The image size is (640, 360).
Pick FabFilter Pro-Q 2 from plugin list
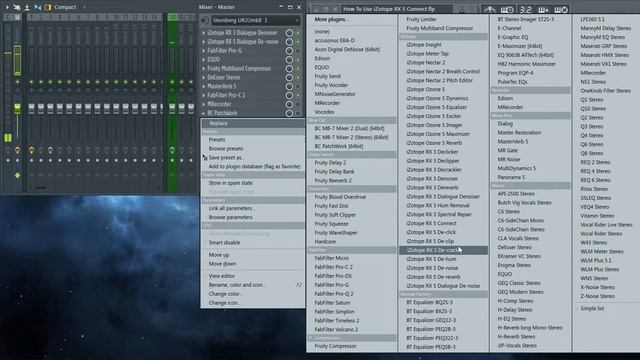tap(334, 294)
